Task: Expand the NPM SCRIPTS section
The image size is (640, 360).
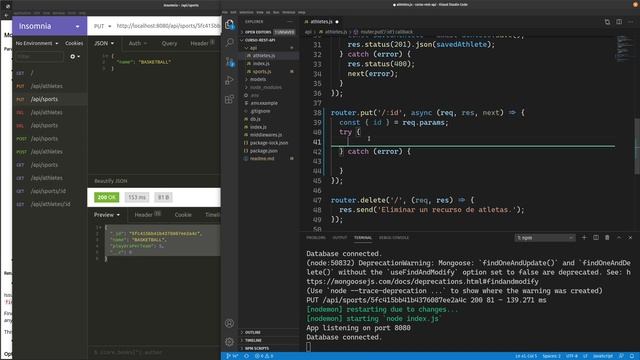Action: coord(268,349)
